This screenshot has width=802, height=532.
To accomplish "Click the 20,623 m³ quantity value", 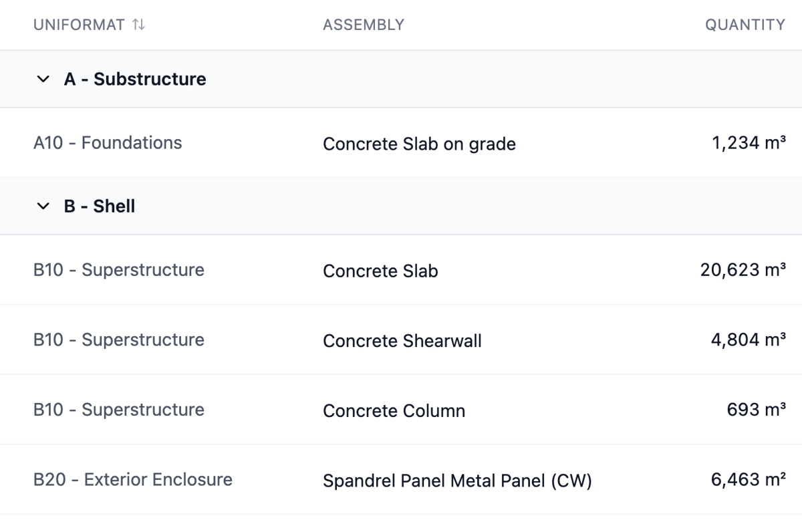I will click(x=743, y=270).
